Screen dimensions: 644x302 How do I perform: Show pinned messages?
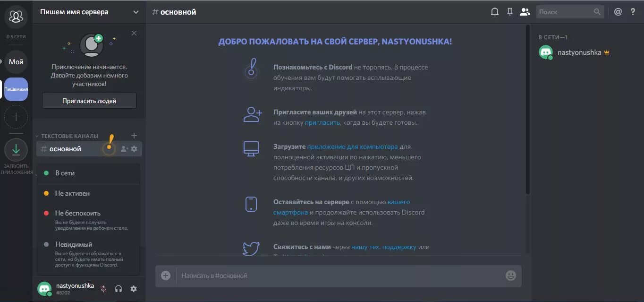(x=510, y=12)
